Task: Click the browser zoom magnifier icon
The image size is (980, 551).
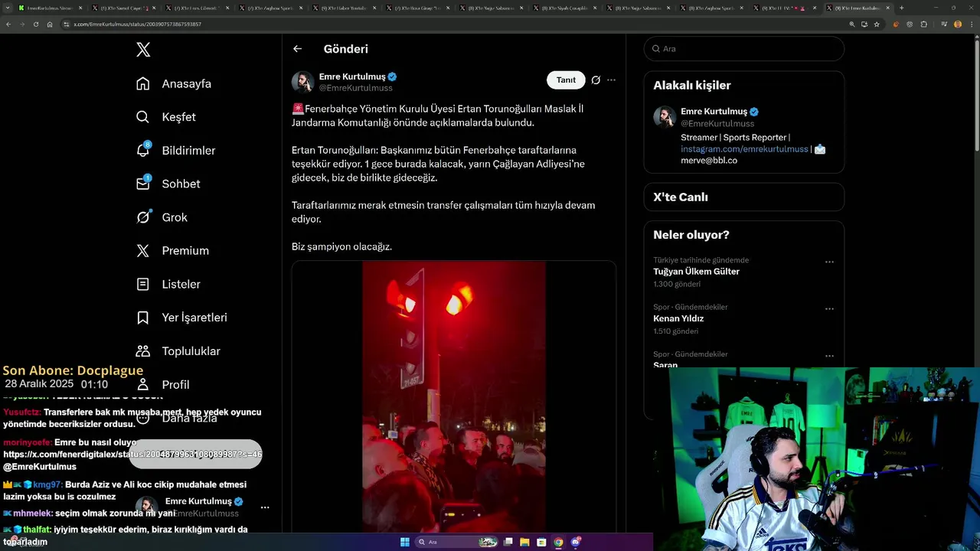Action: coord(851,24)
